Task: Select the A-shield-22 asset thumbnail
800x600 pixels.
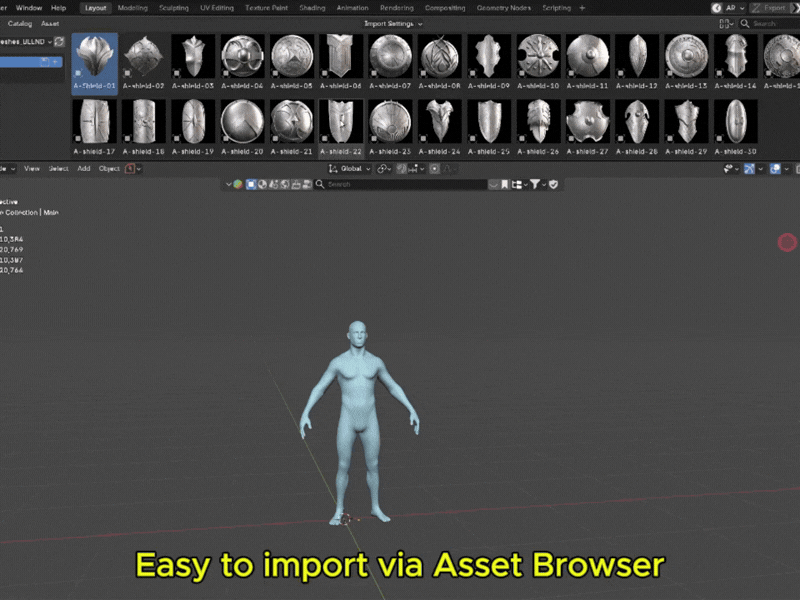Action: [x=341, y=128]
